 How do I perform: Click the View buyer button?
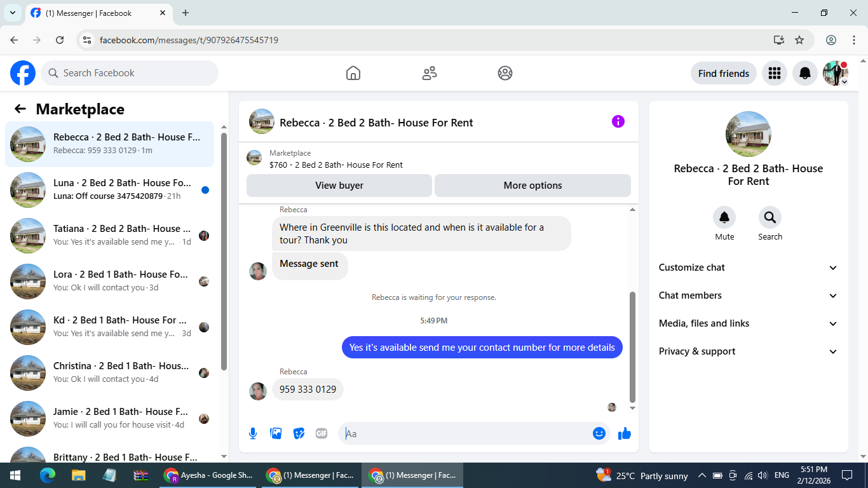pos(339,186)
